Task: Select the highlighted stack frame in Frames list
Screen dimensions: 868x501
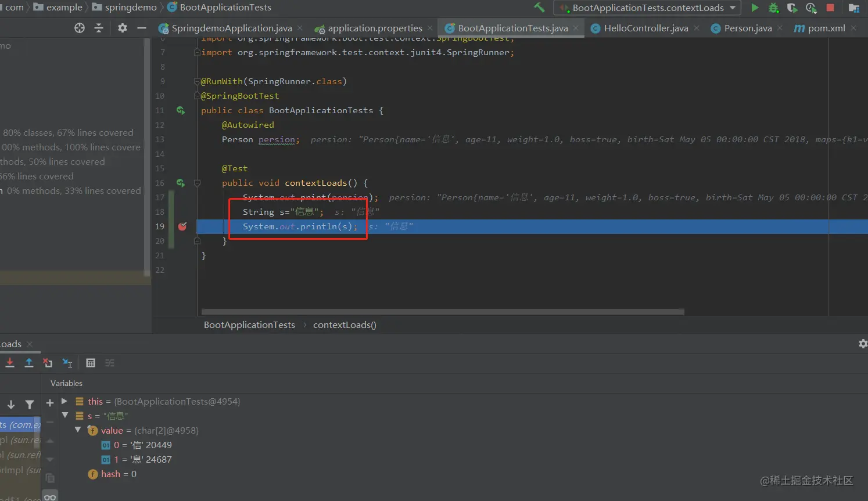Action: coord(20,425)
